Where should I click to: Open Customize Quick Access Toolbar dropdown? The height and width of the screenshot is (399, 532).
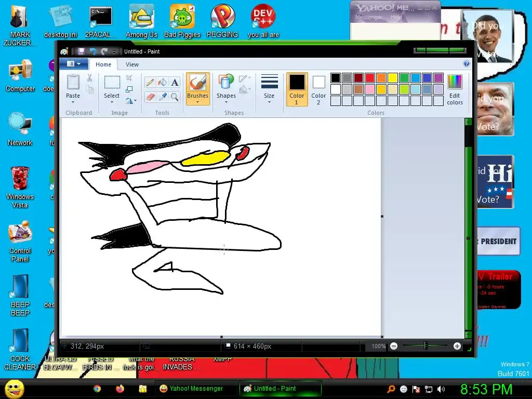114,51
